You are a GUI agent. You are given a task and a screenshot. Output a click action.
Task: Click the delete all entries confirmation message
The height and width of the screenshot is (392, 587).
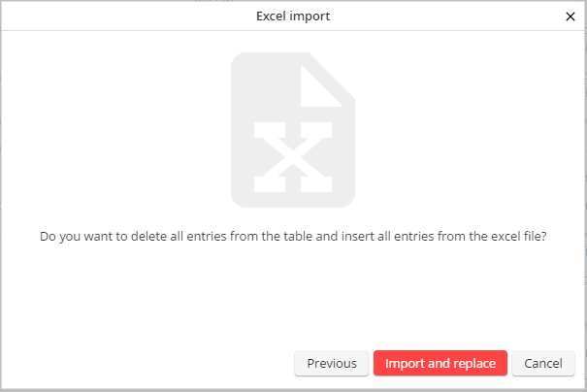(293, 236)
